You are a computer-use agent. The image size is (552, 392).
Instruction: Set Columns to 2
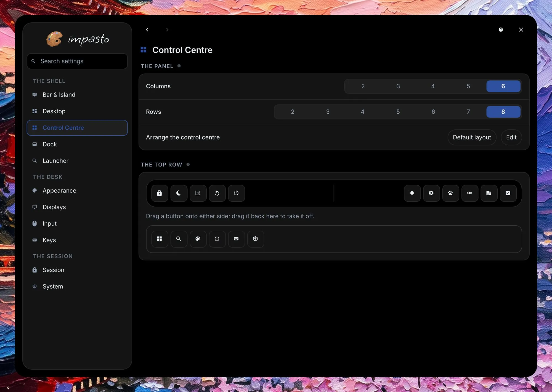[363, 86]
